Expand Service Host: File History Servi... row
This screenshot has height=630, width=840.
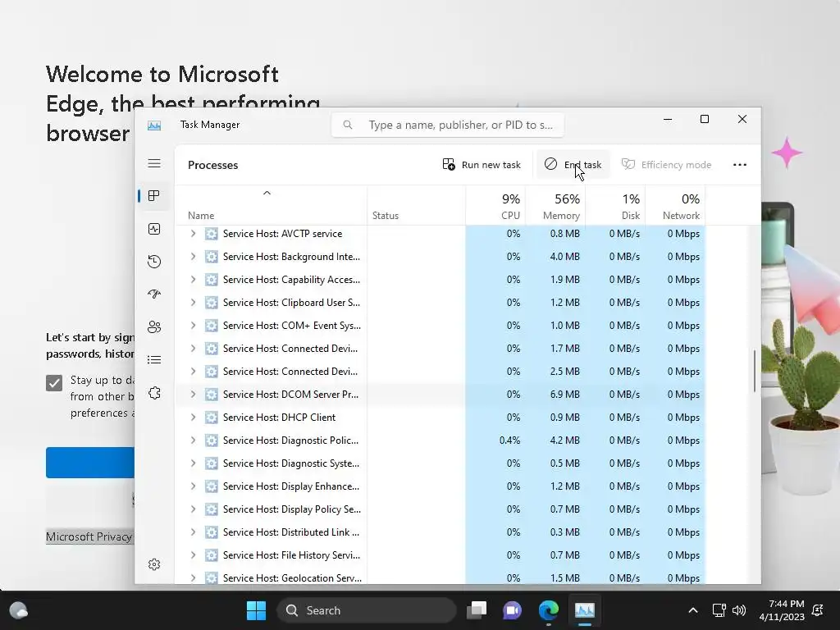click(x=194, y=555)
